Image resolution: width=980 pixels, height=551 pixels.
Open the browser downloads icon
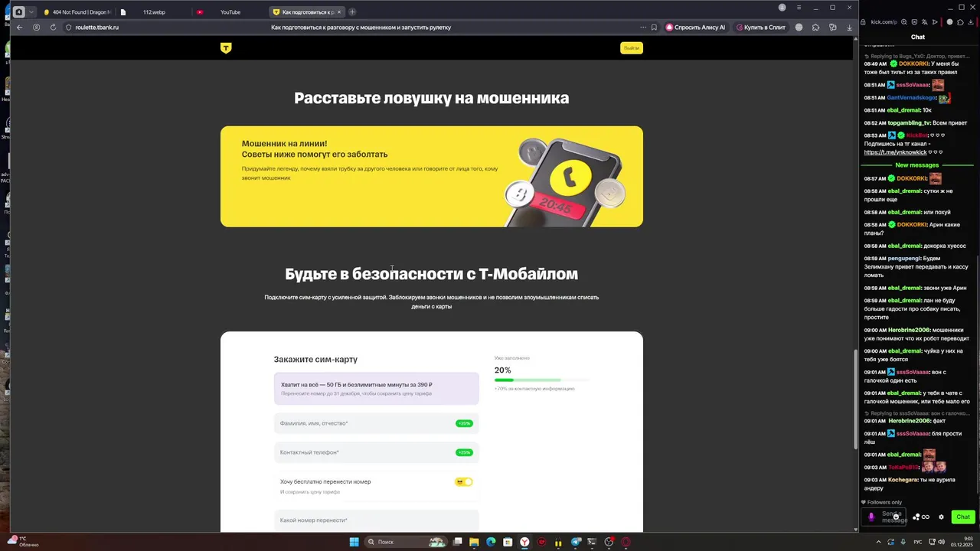coord(849,28)
